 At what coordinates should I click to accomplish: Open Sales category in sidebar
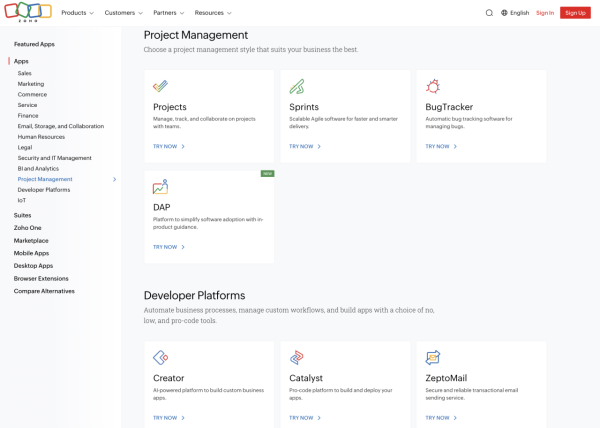24,73
